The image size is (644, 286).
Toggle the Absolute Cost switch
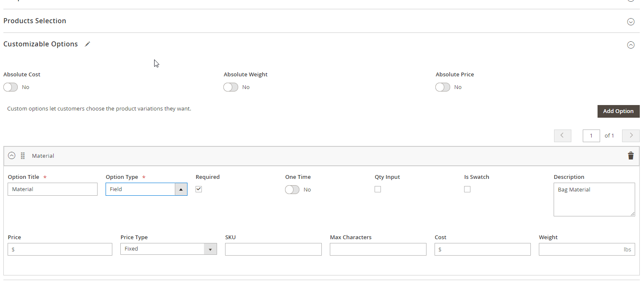point(11,87)
